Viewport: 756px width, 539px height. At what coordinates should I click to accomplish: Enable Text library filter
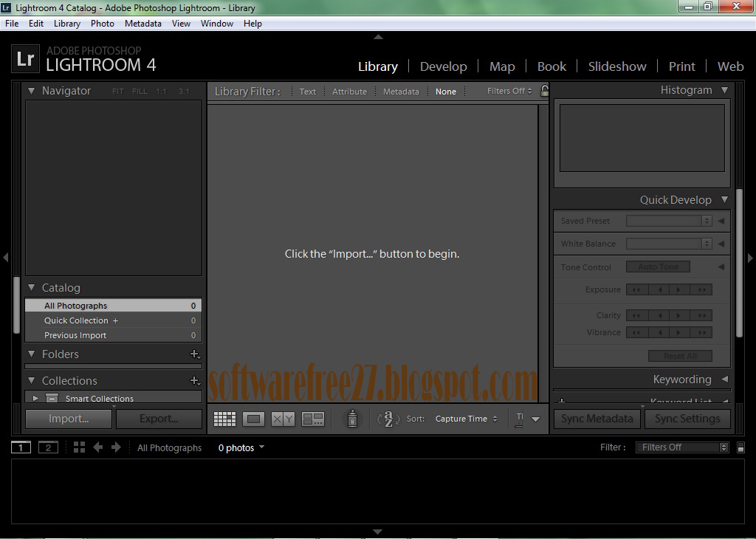(308, 92)
